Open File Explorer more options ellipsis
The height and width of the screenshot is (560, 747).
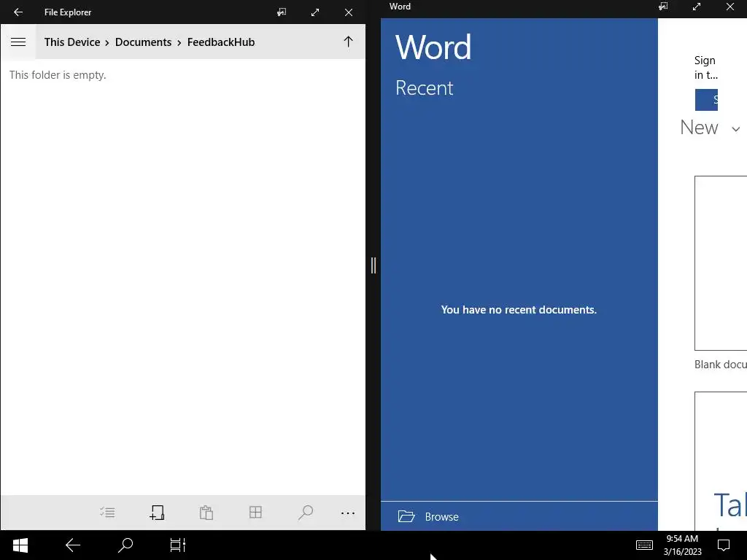tap(348, 513)
